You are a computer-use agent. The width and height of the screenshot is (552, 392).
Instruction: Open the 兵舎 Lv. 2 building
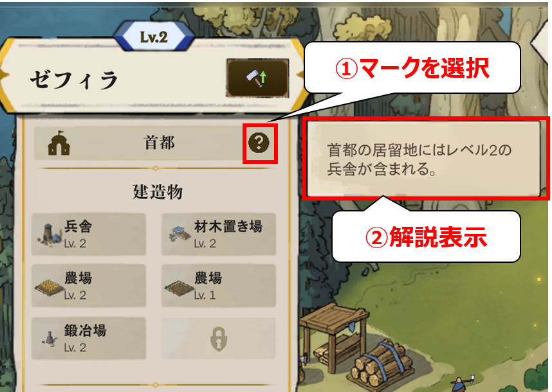point(88,234)
